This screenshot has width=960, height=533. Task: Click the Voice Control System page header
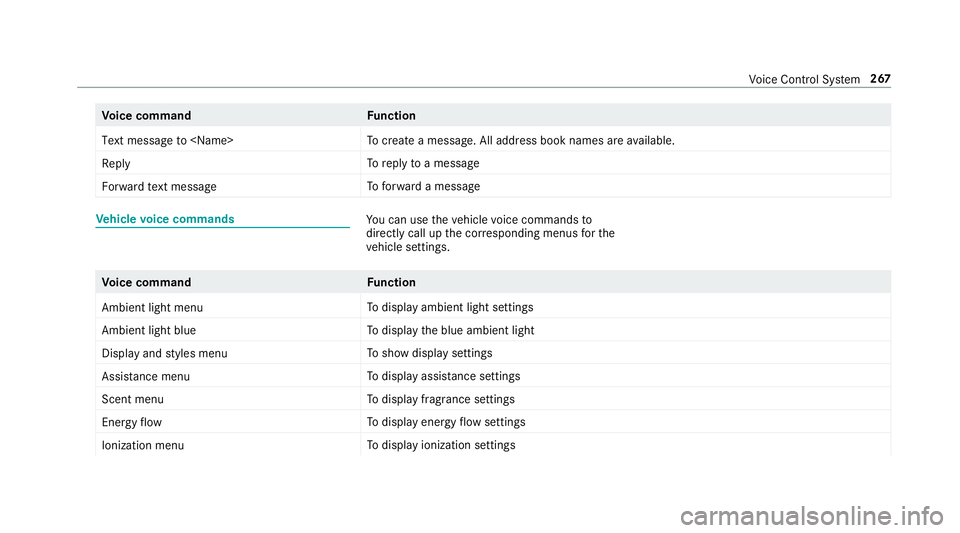[x=804, y=79]
